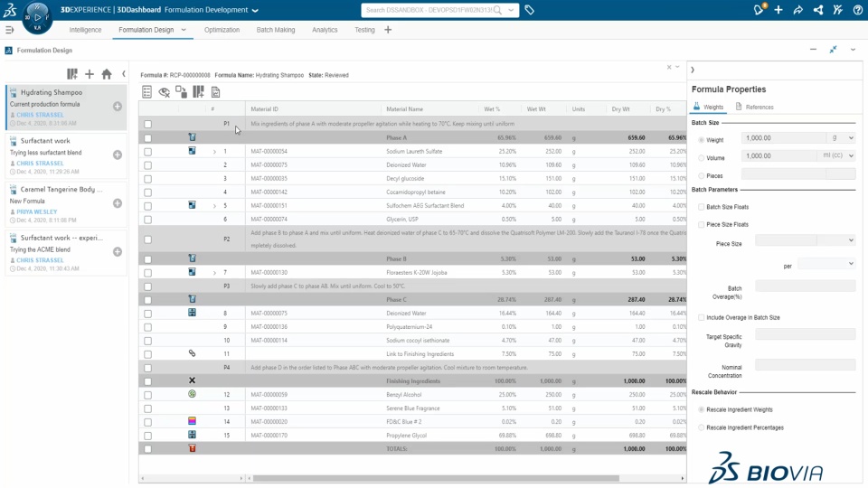The height and width of the screenshot is (488, 868).
Task: Enable Batch Size Floats checkbox
Action: (702, 207)
